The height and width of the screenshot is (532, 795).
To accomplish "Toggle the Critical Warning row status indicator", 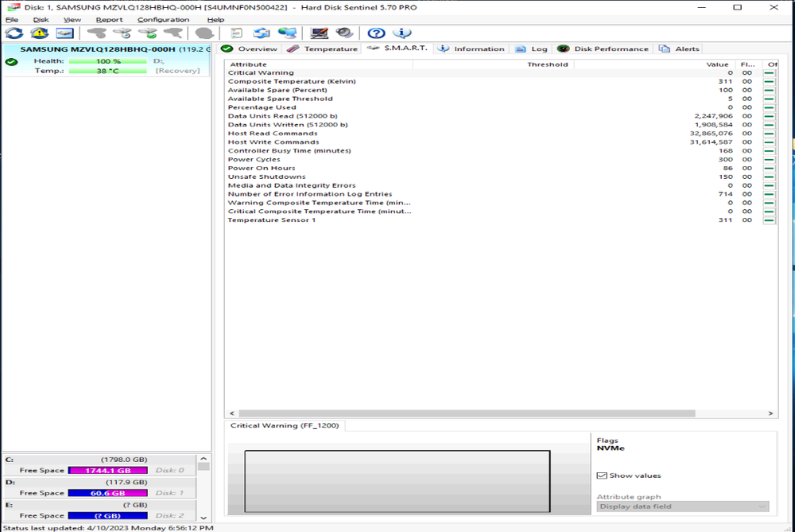I will point(769,73).
